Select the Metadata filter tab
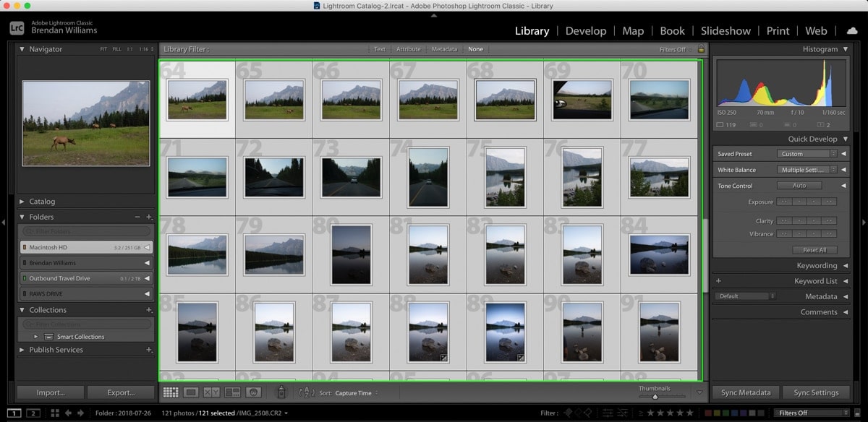Viewport: 868px width, 422px height. pyautogui.click(x=444, y=49)
